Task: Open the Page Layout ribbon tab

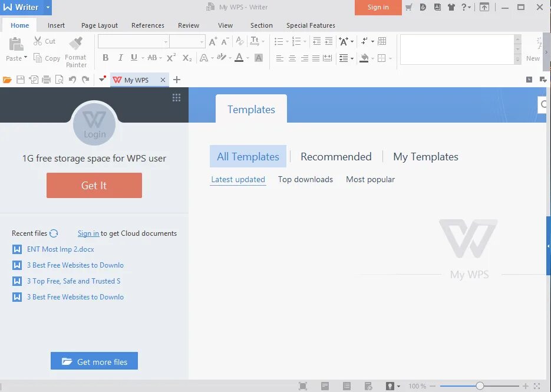Action: coord(100,25)
